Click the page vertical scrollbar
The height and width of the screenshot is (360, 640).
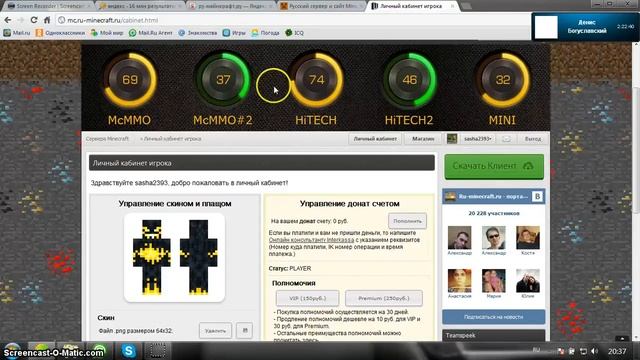(636, 149)
